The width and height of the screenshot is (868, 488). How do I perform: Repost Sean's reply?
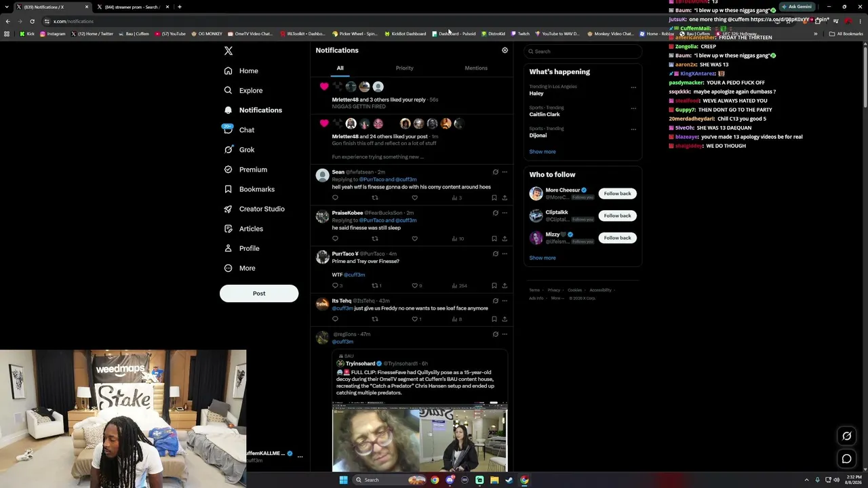pyautogui.click(x=375, y=198)
